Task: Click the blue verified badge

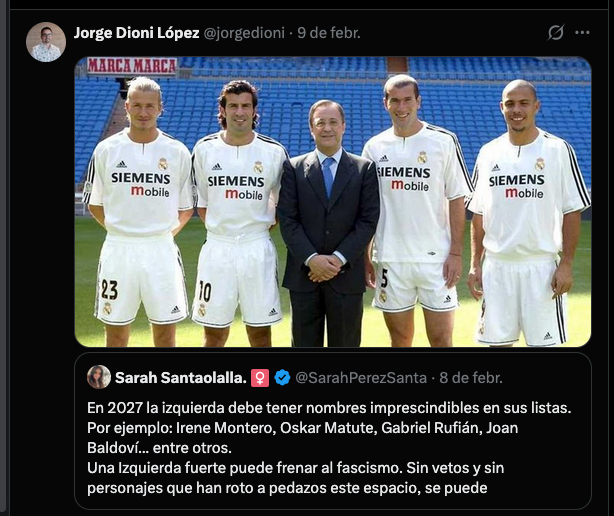Action: click(x=282, y=378)
